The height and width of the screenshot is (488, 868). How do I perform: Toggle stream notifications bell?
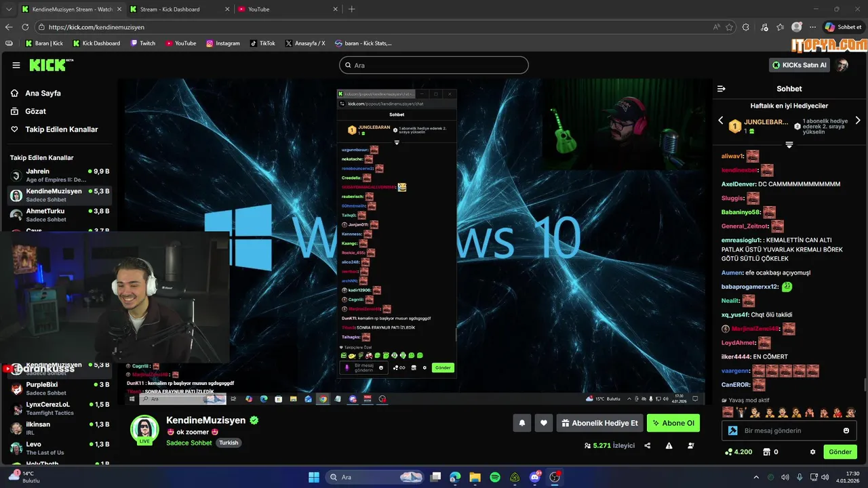pos(522,423)
